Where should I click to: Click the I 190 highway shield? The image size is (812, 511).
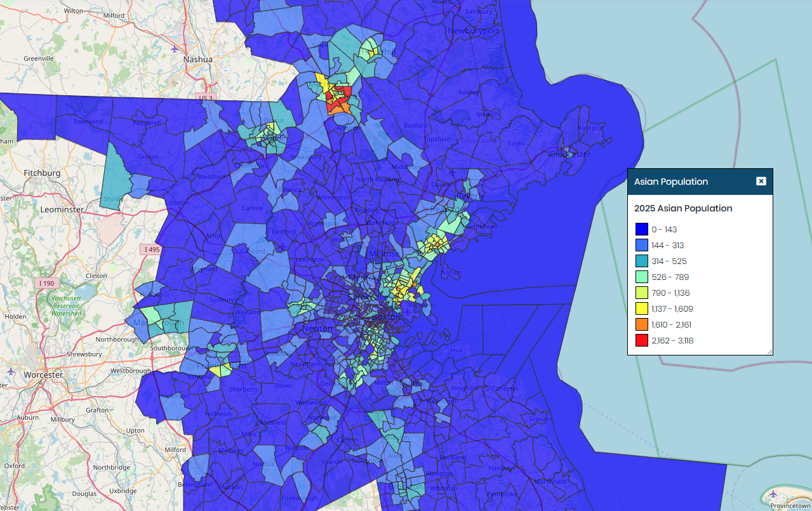pyautogui.click(x=47, y=282)
